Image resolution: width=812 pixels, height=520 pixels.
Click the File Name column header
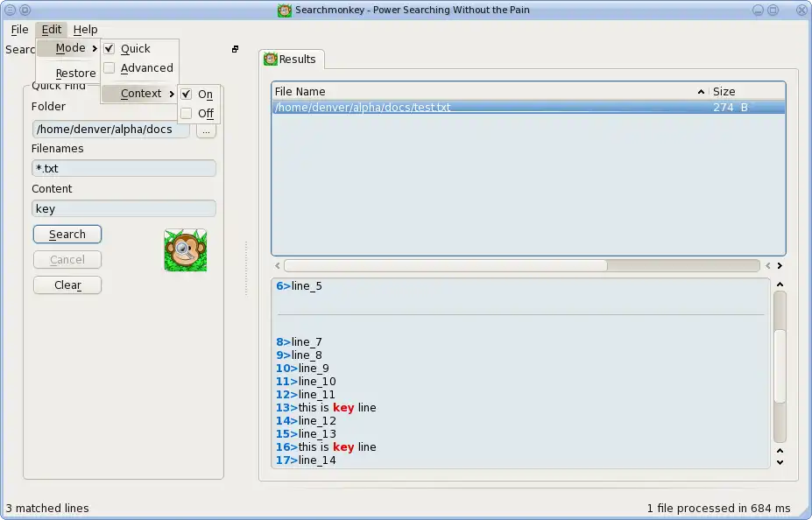pos(490,92)
